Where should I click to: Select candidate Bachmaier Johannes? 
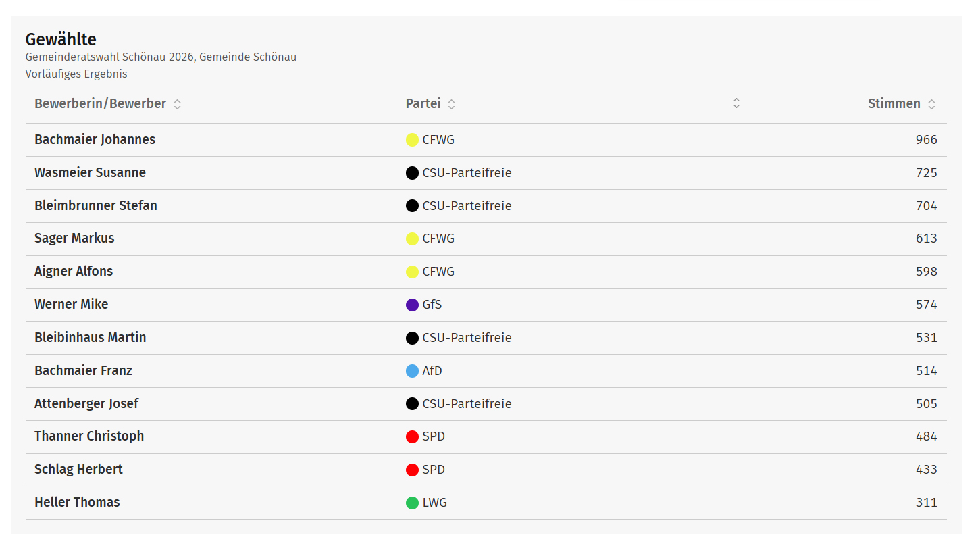click(95, 140)
